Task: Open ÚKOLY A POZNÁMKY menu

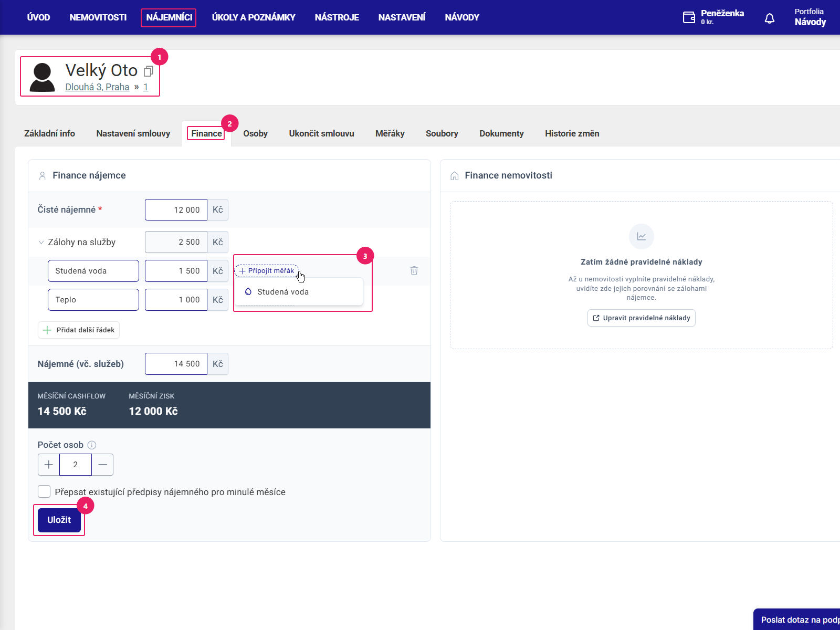Action: (254, 17)
